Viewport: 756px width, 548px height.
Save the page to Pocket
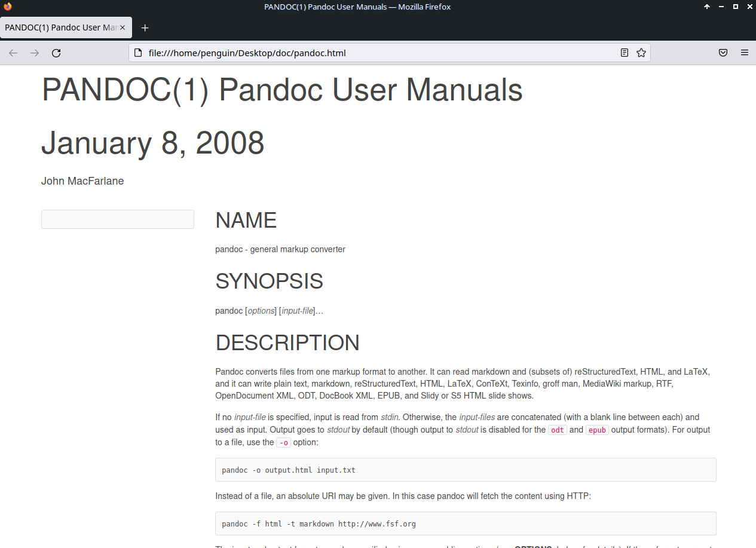pos(723,53)
